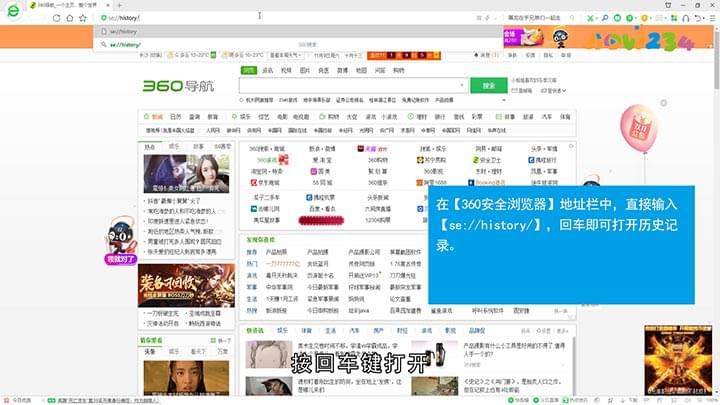Click the 360 browser logo icon
This screenshot has width=720, height=405.
(x=13, y=11)
